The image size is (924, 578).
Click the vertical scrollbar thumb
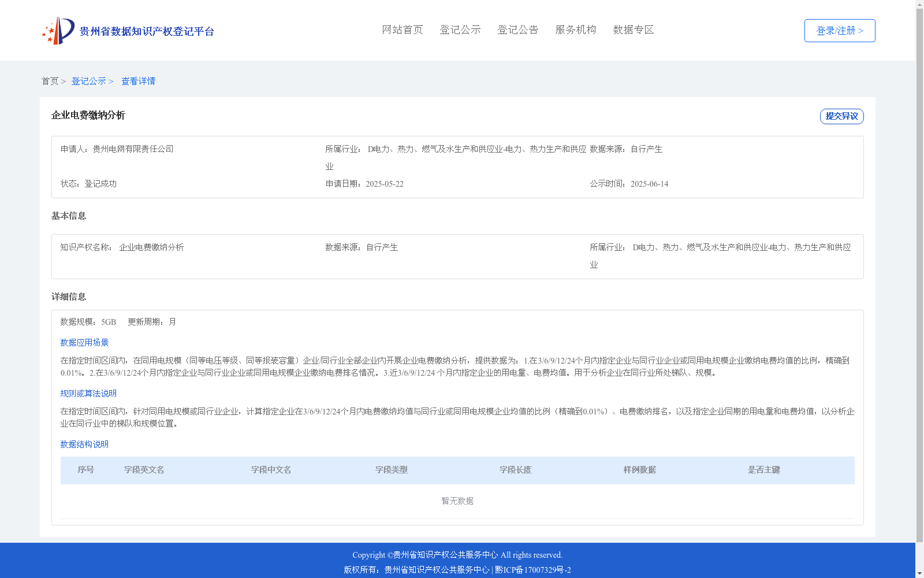coord(919,276)
